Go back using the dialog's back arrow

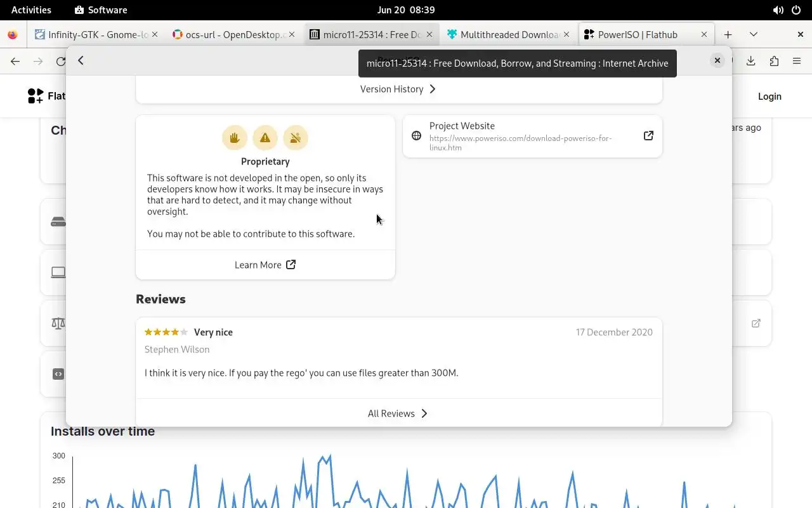[x=81, y=60]
